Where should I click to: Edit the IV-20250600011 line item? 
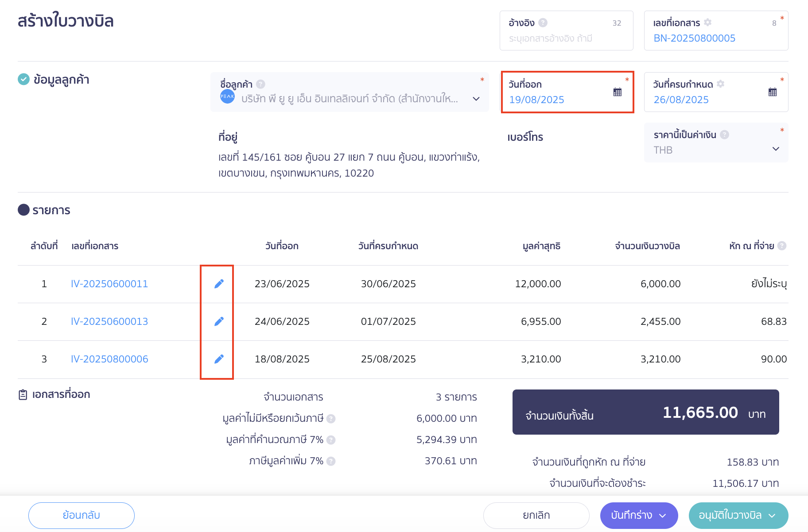pos(218,284)
